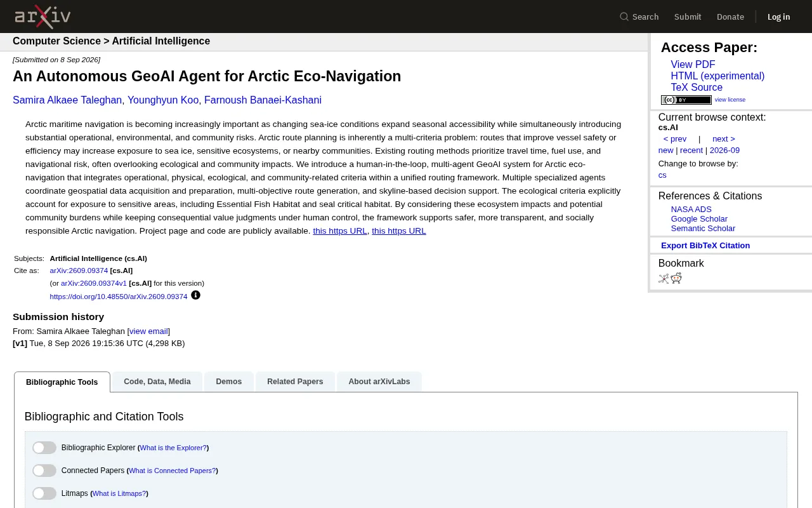Viewport: 812px width, 508px height.
Task: Open 'What is Connected Papers?' link
Action: tap(172, 471)
